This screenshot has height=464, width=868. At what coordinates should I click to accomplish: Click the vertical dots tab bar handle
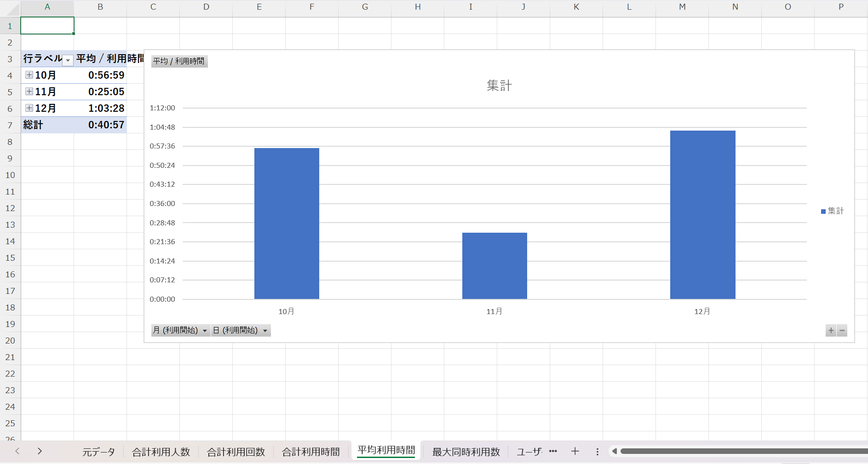pos(597,452)
